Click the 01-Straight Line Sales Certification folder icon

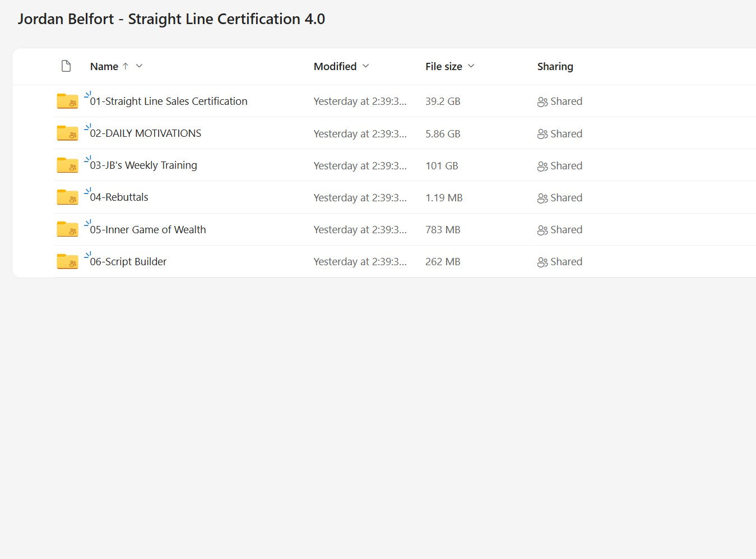(x=67, y=101)
